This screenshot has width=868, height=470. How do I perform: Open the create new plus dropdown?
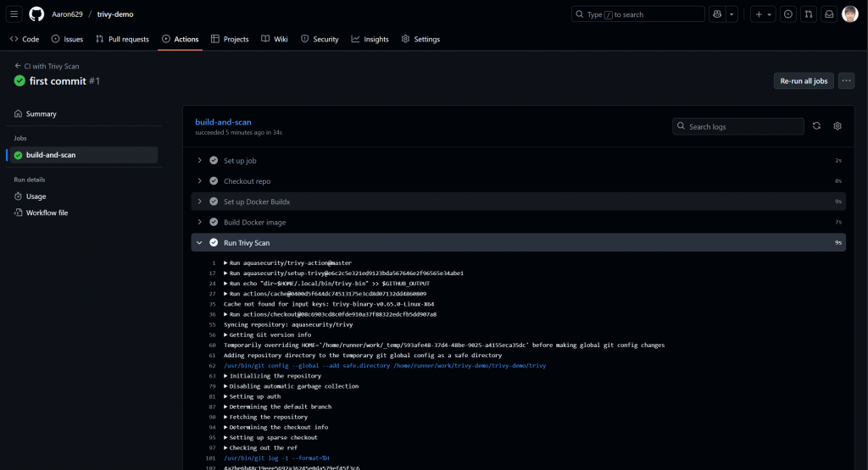763,14
